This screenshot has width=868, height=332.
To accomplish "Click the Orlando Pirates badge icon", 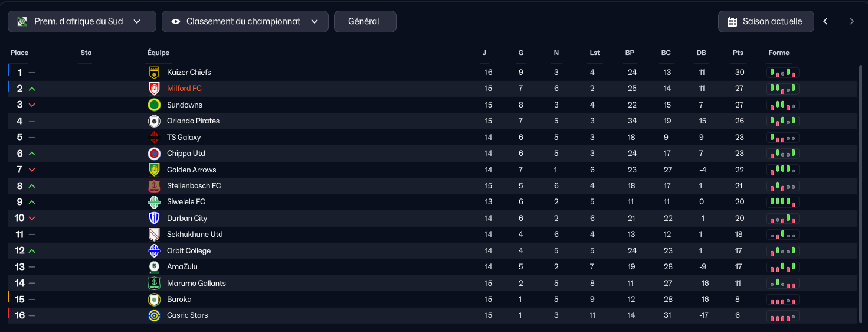I will 154,121.
